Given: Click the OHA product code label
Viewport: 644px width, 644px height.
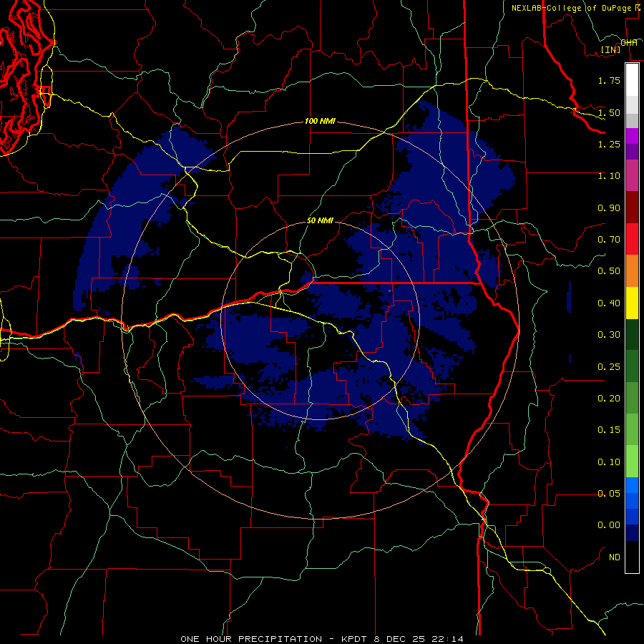Looking at the screenshot, I should (629, 42).
